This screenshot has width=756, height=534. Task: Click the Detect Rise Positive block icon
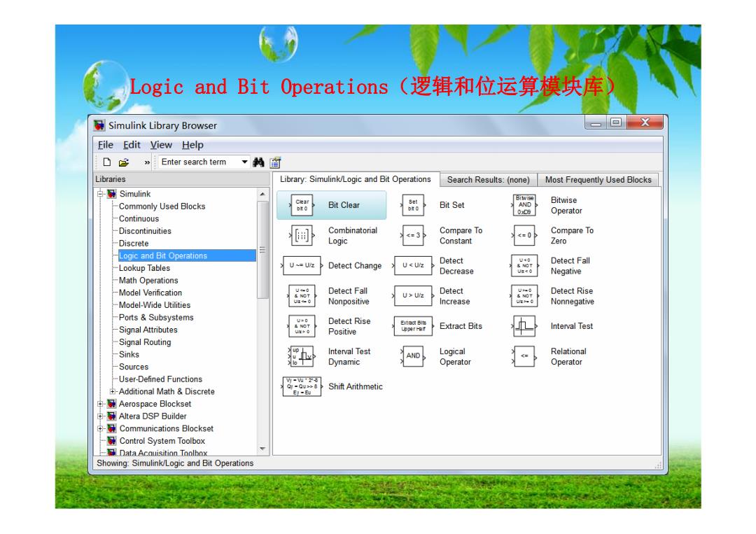pyautogui.click(x=302, y=326)
